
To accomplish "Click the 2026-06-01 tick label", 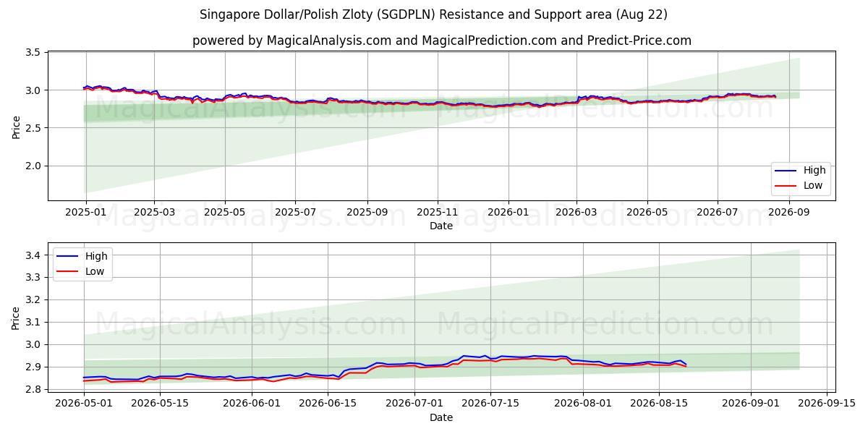I will 252,404.
